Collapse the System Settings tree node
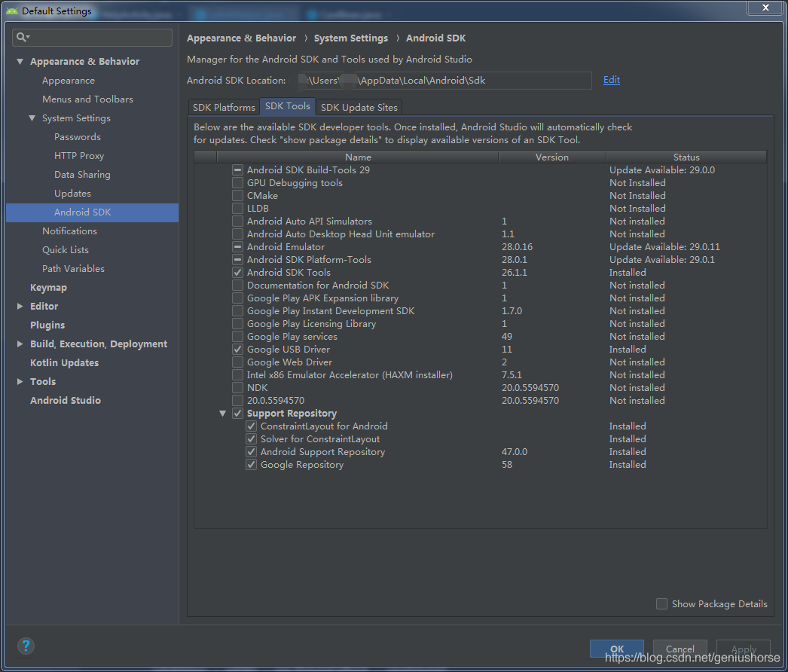Screen dimensions: 788x672 point(32,118)
